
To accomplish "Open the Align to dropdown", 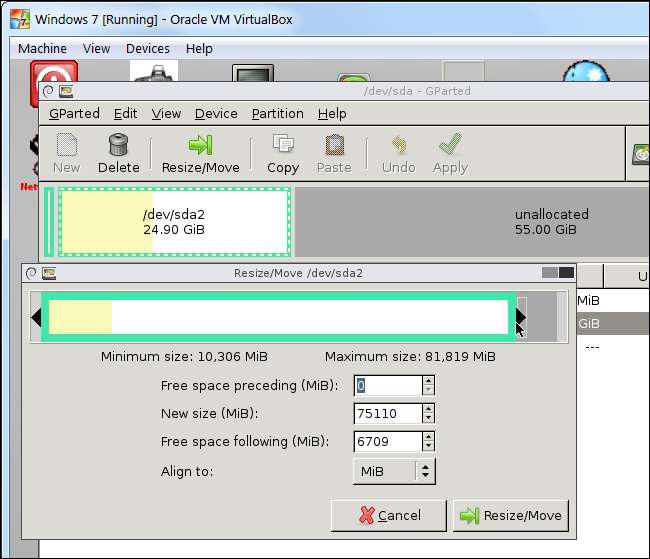I will click(394, 471).
